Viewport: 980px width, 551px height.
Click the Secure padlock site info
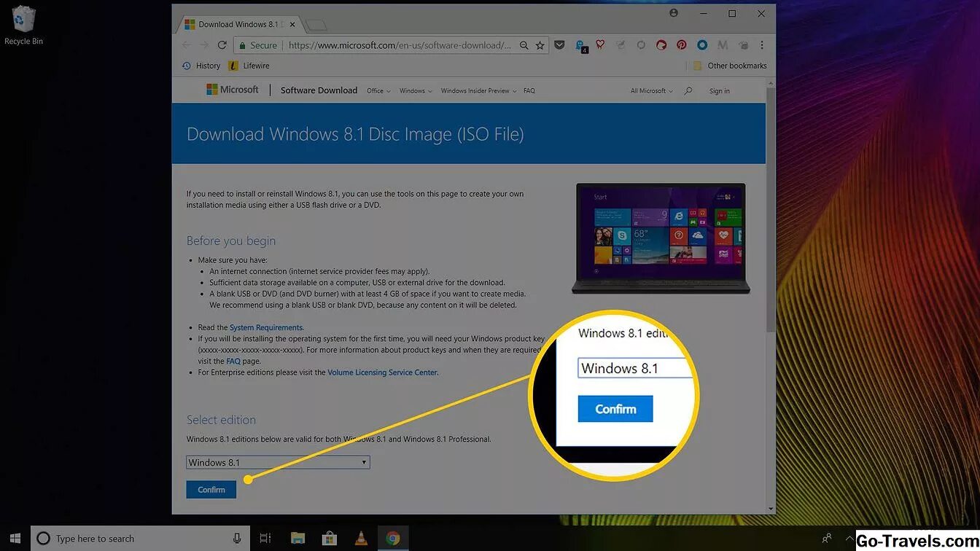257,45
